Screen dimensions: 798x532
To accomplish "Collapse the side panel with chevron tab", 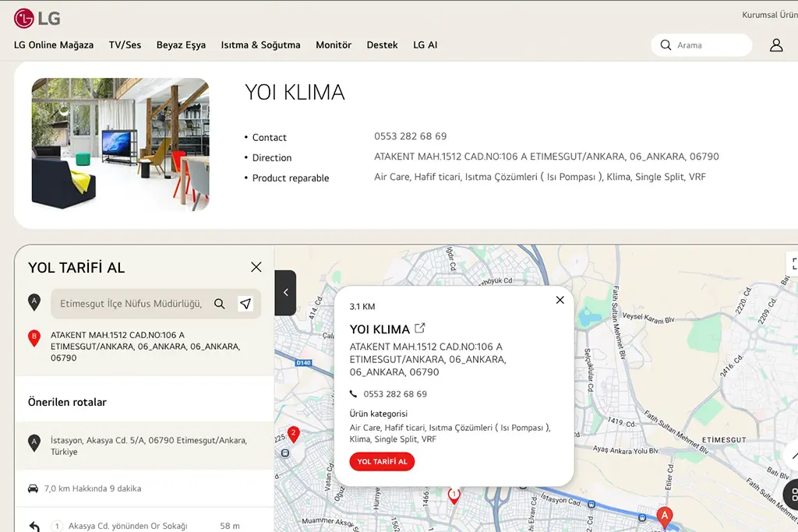I will pyautogui.click(x=285, y=292).
